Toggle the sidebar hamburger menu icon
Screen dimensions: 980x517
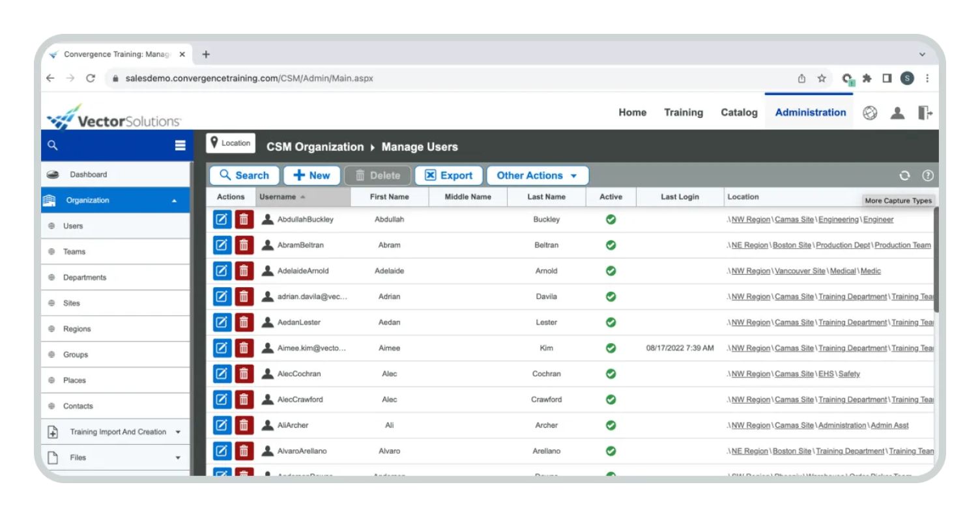pos(180,146)
